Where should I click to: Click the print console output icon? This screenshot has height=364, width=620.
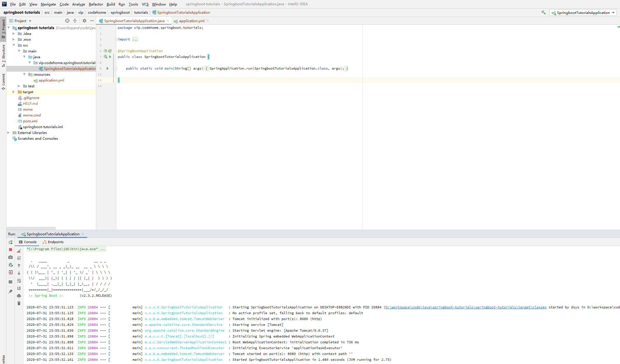click(19, 296)
